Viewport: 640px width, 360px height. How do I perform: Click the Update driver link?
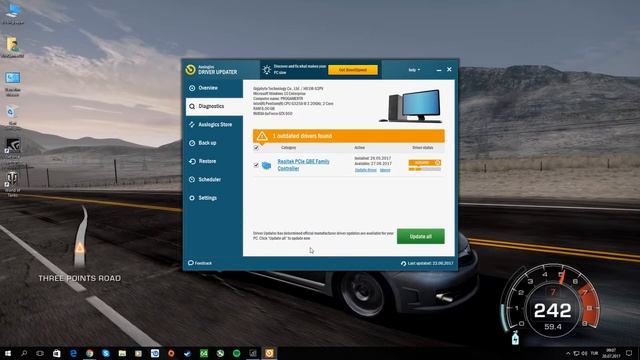[366, 170]
